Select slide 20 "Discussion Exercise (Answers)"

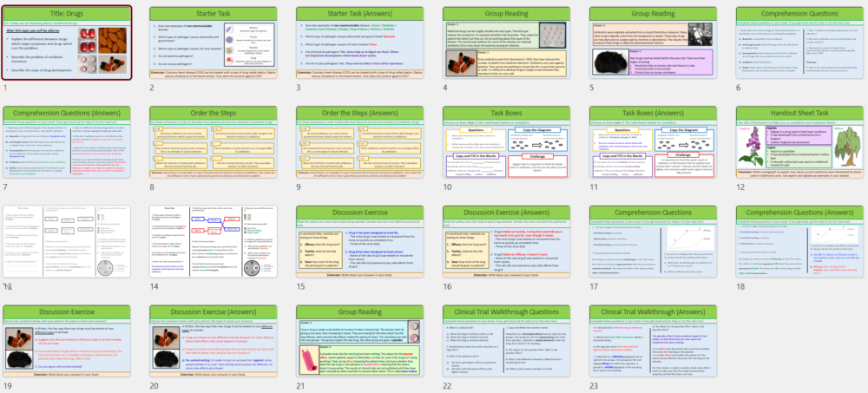(x=214, y=341)
